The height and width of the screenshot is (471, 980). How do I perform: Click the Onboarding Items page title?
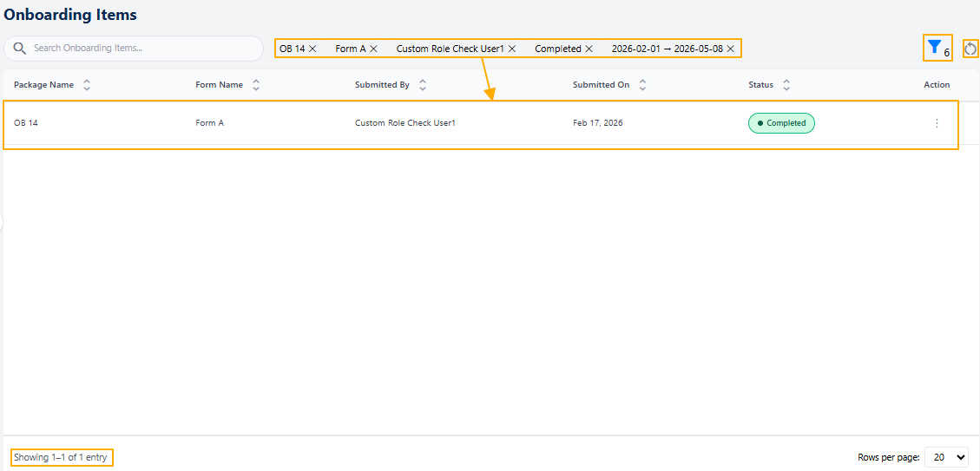click(70, 15)
